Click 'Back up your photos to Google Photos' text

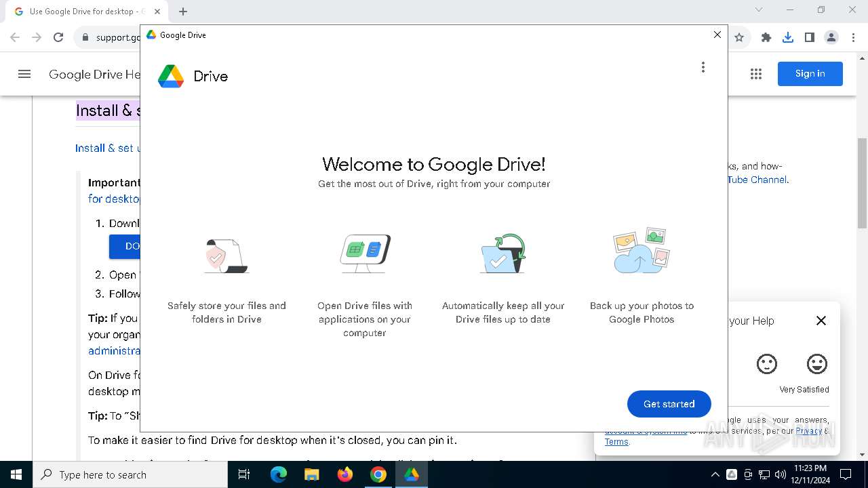[x=642, y=312]
